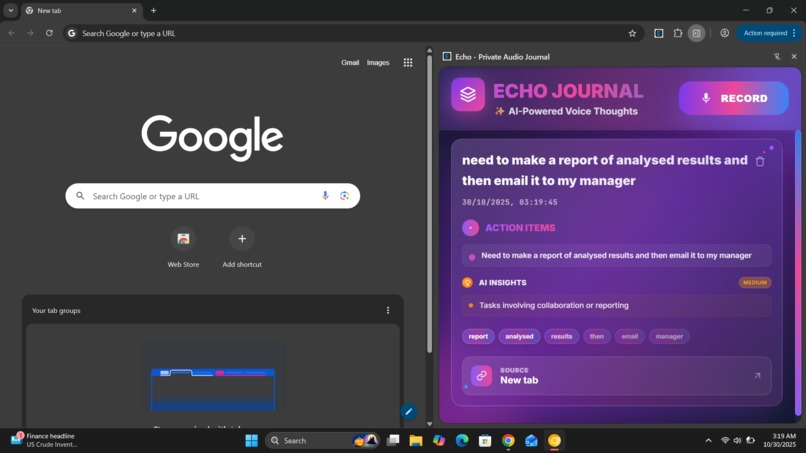Select the 'analysed' keyword tag
The width and height of the screenshot is (806, 453).
coord(519,336)
